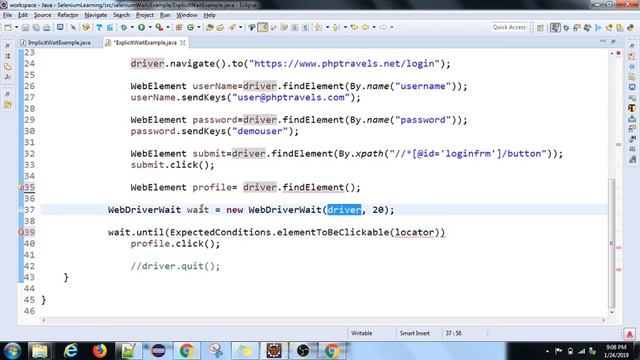This screenshot has height=360, width=640.
Task: Click the phptravels login URL string
Action: (x=344, y=64)
